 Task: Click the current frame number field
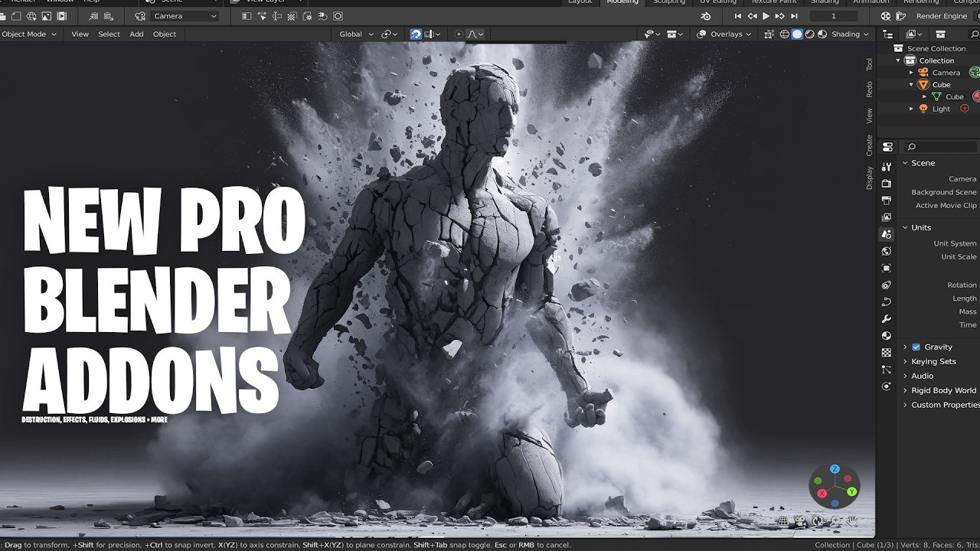[834, 16]
